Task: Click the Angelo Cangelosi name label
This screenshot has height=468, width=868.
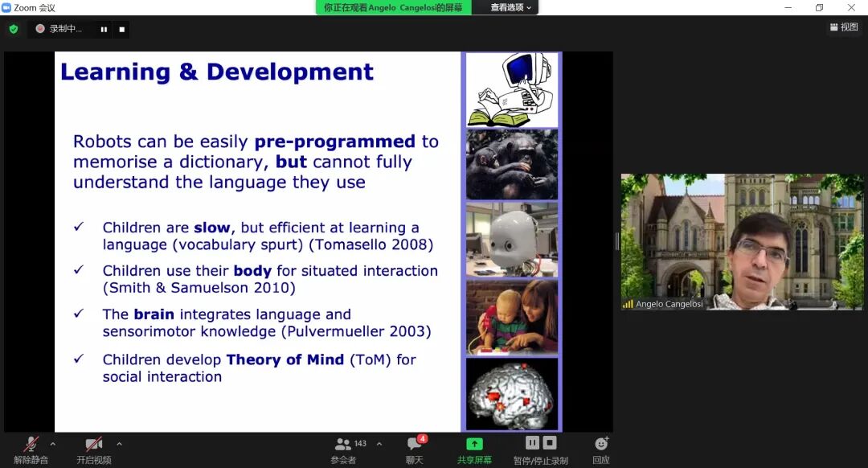Action: [x=669, y=304]
